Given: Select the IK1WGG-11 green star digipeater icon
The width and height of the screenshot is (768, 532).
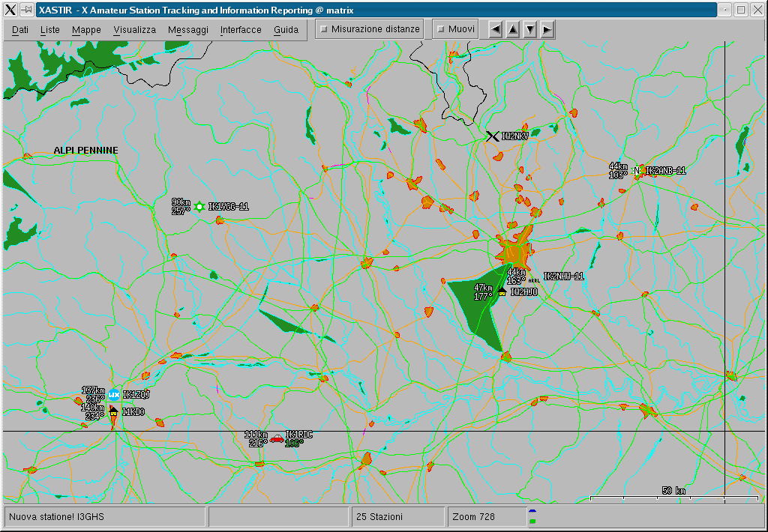Looking at the screenshot, I should click(x=199, y=207).
